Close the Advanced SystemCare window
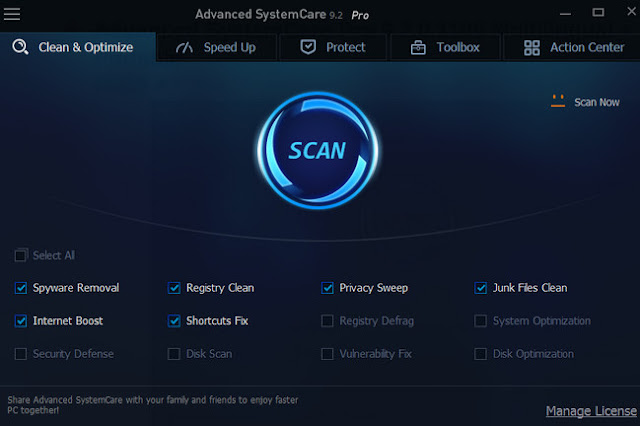The image size is (640, 426). pyautogui.click(x=631, y=11)
